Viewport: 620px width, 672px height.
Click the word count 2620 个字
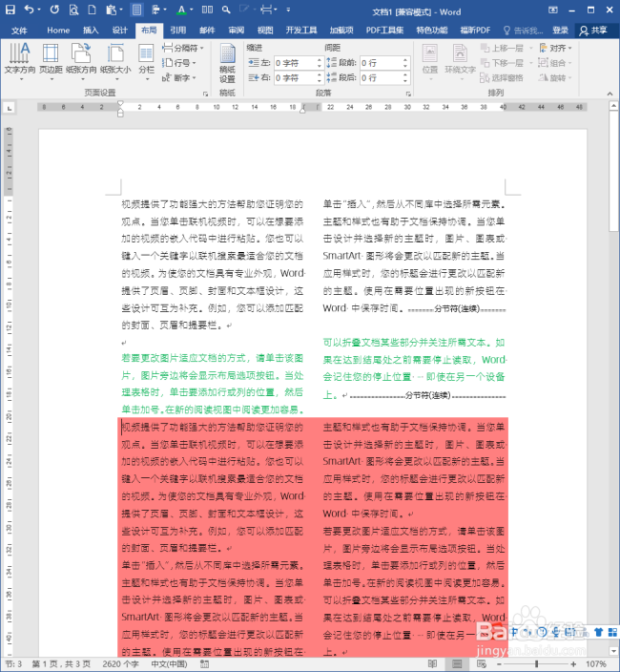pyautogui.click(x=120, y=664)
